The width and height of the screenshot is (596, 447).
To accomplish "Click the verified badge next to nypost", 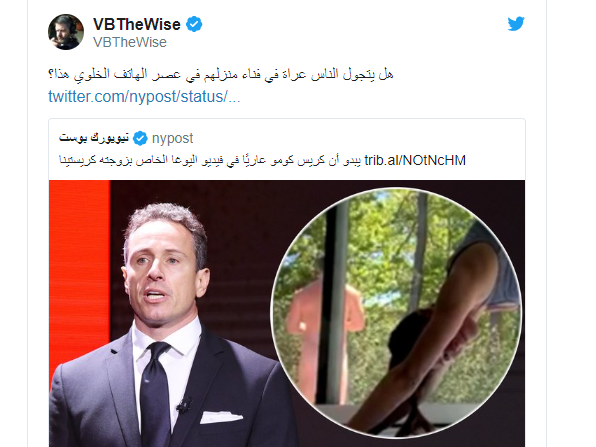I will pyautogui.click(x=140, y=138).
